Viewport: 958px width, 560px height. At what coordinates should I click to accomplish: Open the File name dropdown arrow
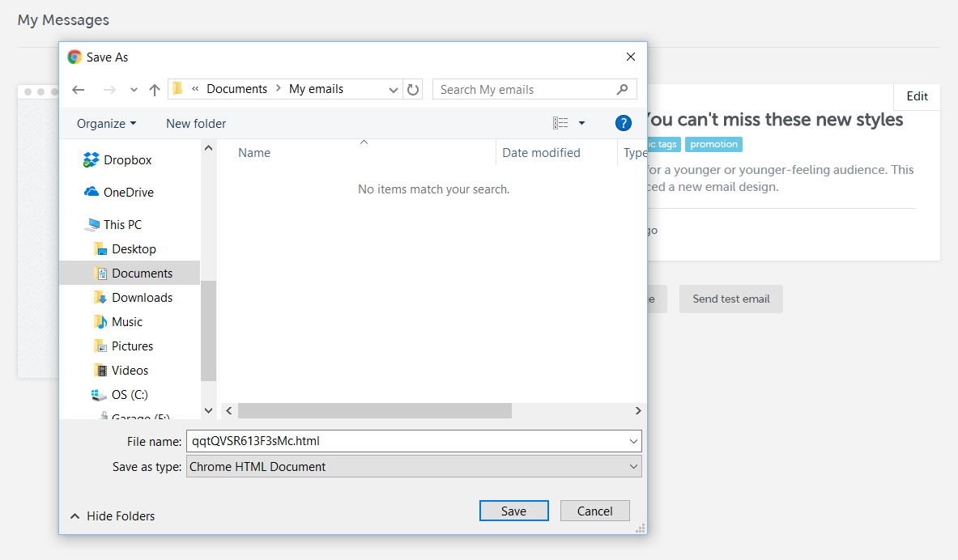point(633,441)
